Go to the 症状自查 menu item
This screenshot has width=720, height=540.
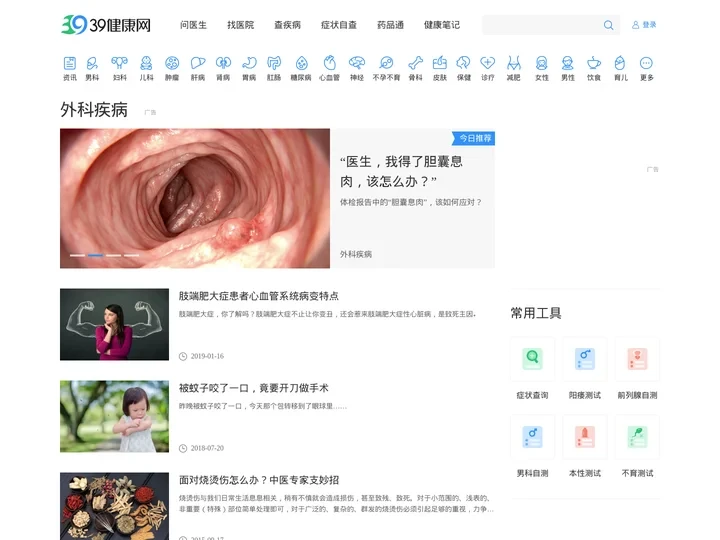[339, 25]
